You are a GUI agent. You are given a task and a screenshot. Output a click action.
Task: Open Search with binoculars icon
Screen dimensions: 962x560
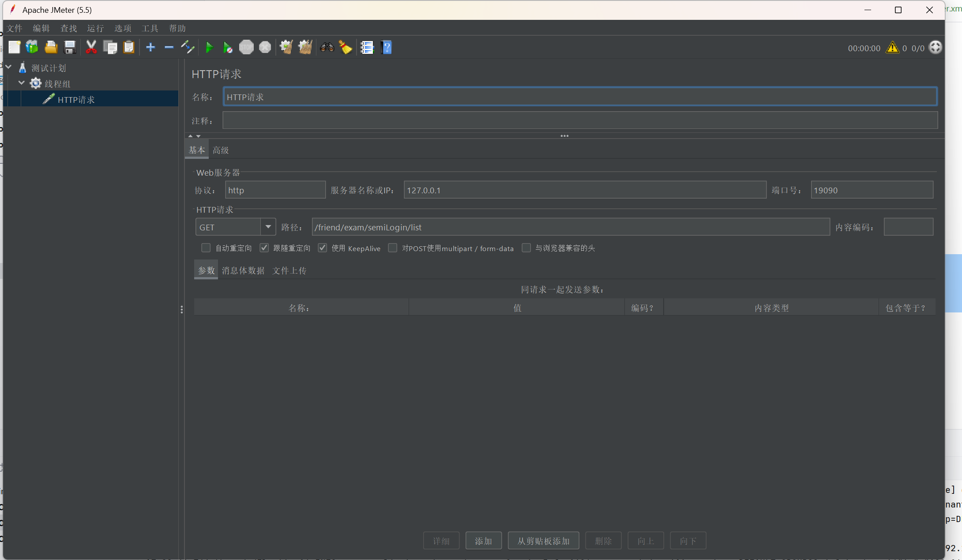(327, 47)
